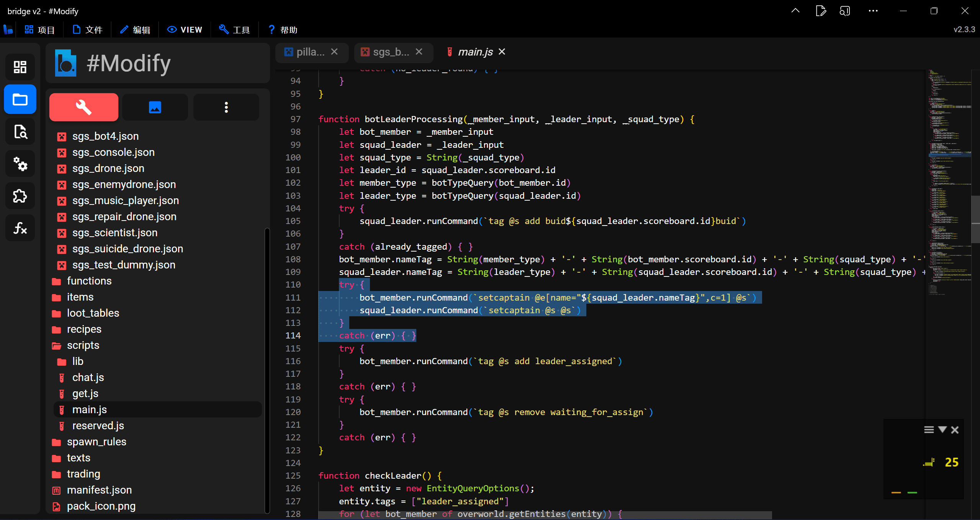Click the editor vertical scrollbar thumb
This screenshot has width=980, height=520.
975,219
